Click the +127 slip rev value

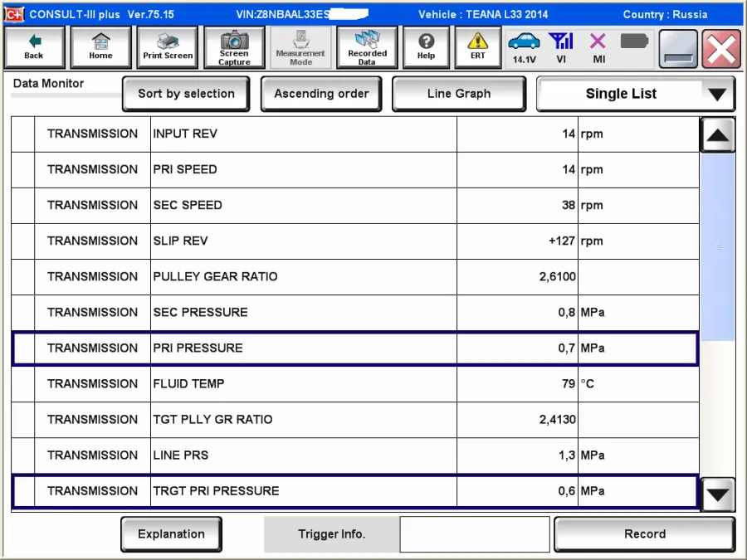562,241
